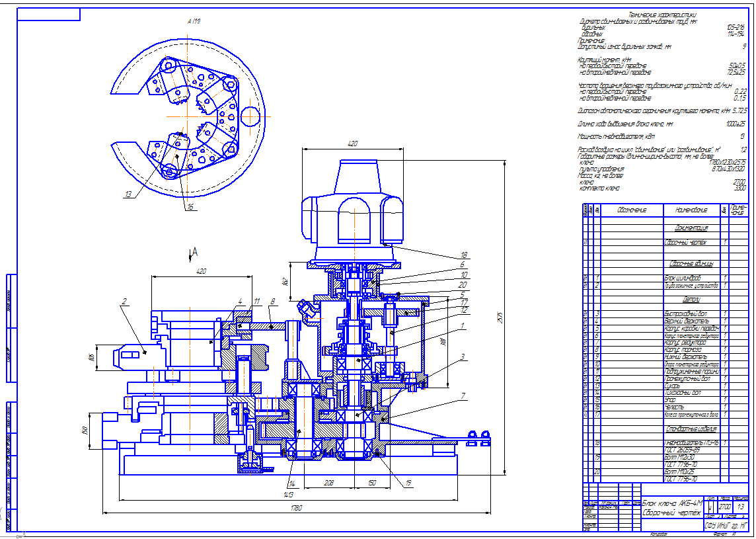Select the stroke length value "1000±25"
The image size is (756, 539).
click(736, 124)
